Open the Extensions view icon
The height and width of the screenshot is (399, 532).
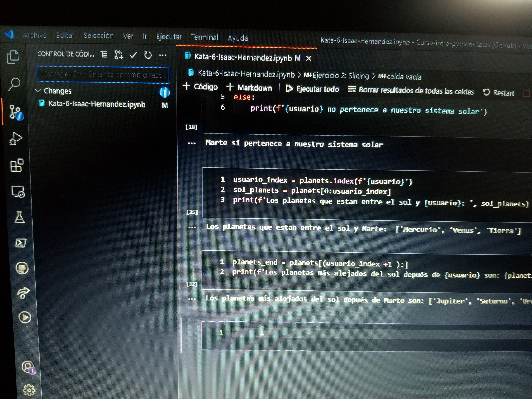click(17, 165)
